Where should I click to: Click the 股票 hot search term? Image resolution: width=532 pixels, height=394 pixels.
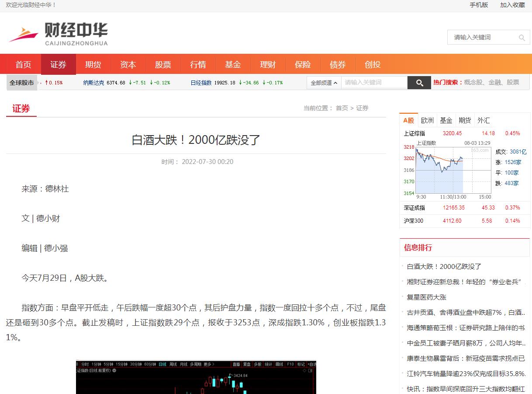513,82
